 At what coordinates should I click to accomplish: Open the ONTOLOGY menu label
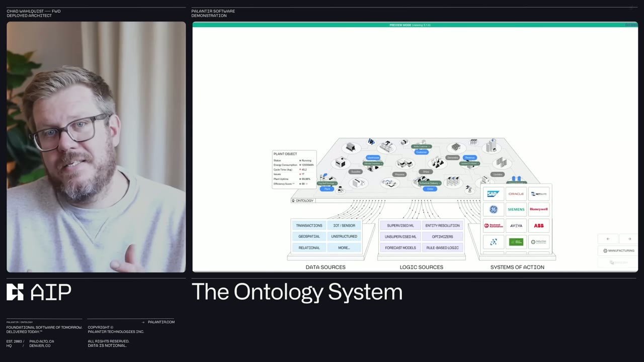pos(303,200)
